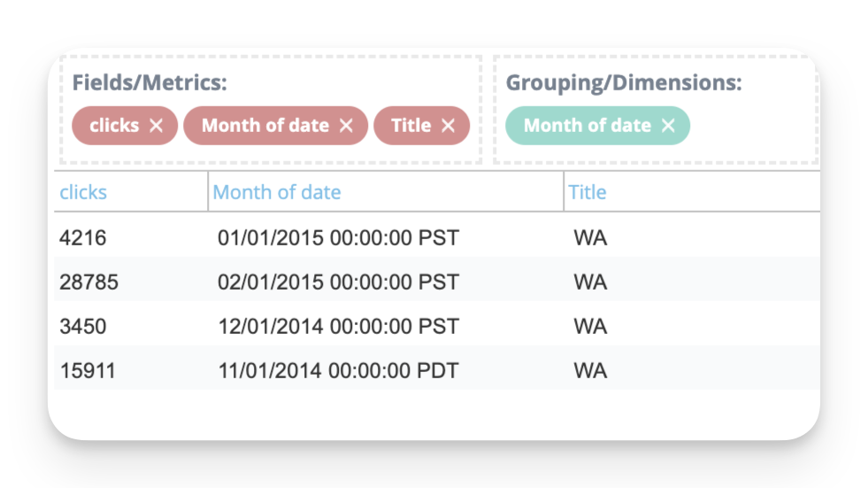Remove the clicks metric pill
Screen dimensions: 868x488
click(156, 126)
